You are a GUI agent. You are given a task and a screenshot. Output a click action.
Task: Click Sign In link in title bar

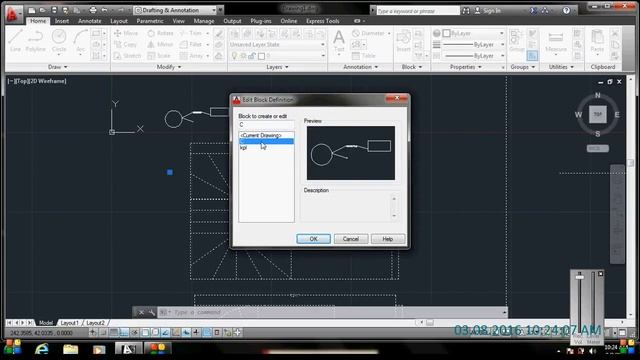pyautogui.click(x=491, y=11)
